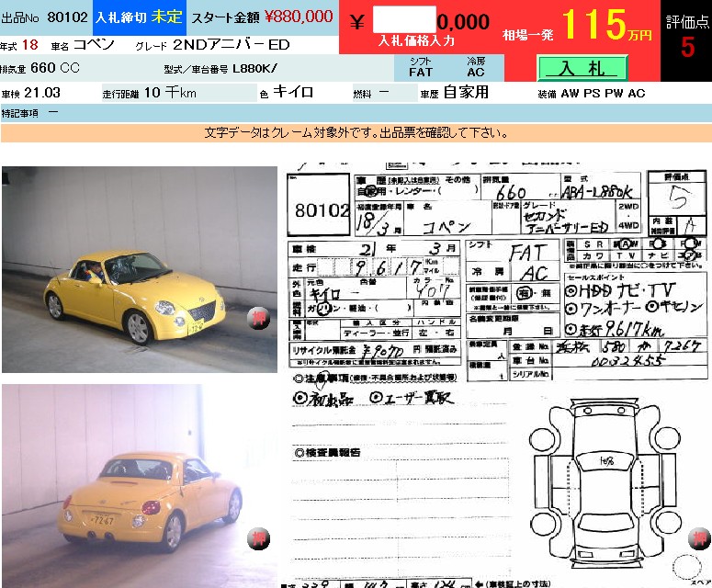Click the orange claim disclaimer notice
Screen dimensions: 712x588
[x=356, y=133]
